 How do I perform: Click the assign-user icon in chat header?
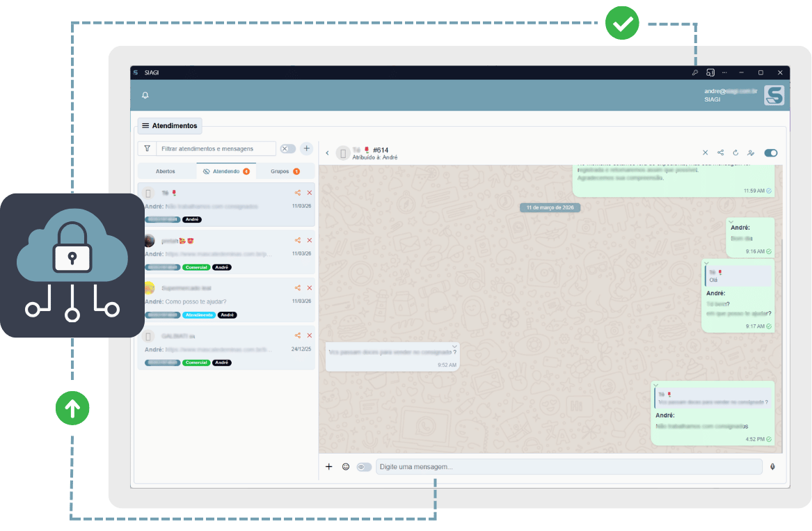pos(751,153)
